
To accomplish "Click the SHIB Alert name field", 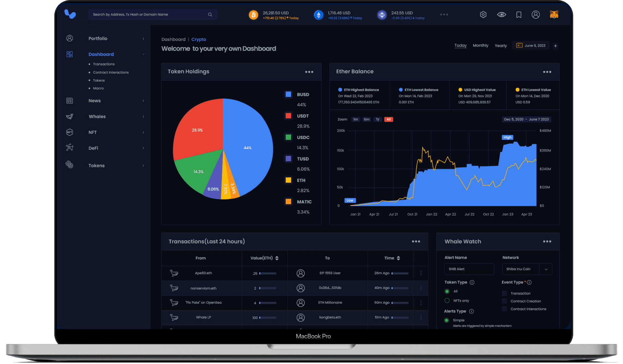I will coord(469,269).
